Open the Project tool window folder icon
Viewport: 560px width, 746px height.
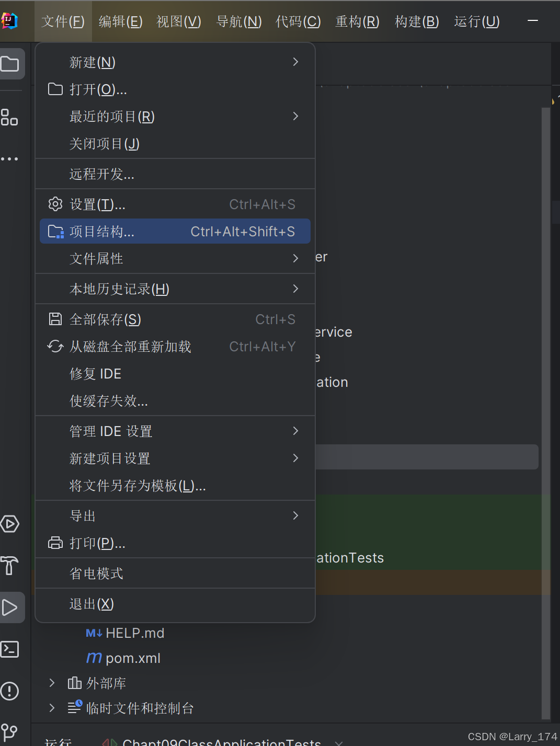[10, 64]
